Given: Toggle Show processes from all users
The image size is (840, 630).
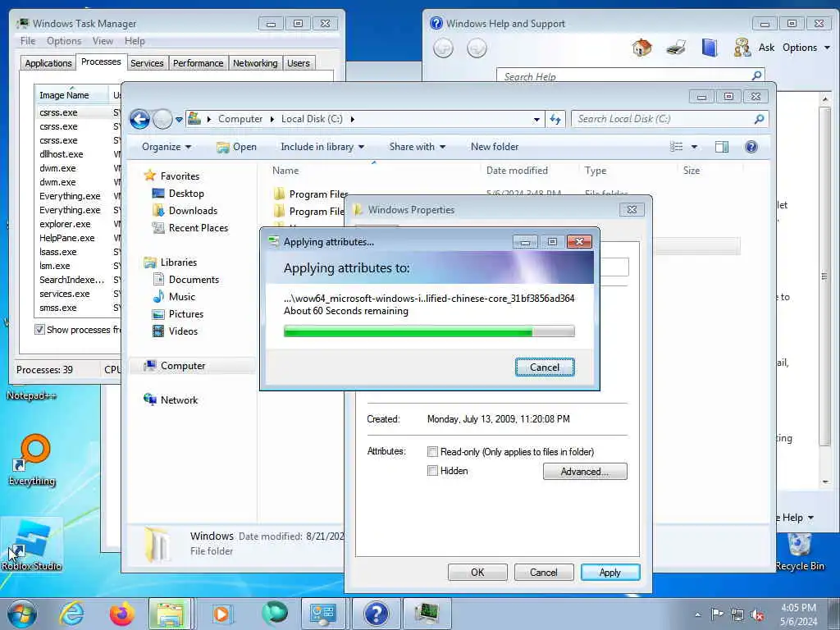Looking at the screenshot, I should point(39,330).
